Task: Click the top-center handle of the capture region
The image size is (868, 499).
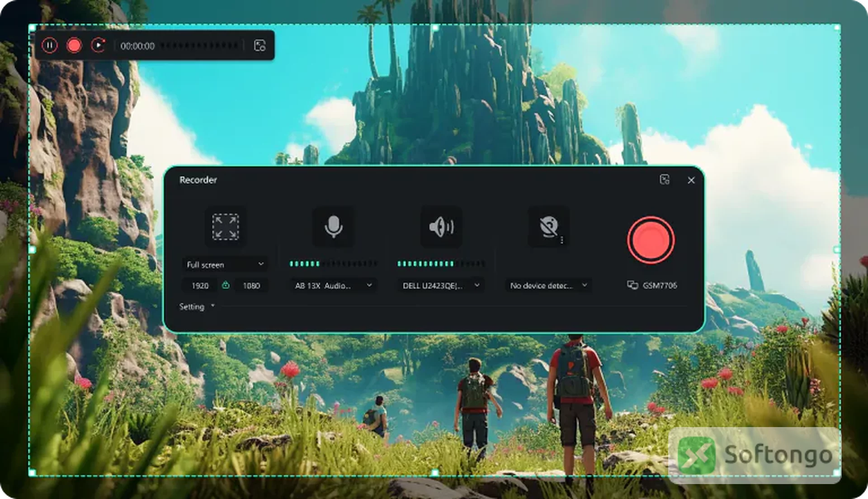Action: point(435,28)
